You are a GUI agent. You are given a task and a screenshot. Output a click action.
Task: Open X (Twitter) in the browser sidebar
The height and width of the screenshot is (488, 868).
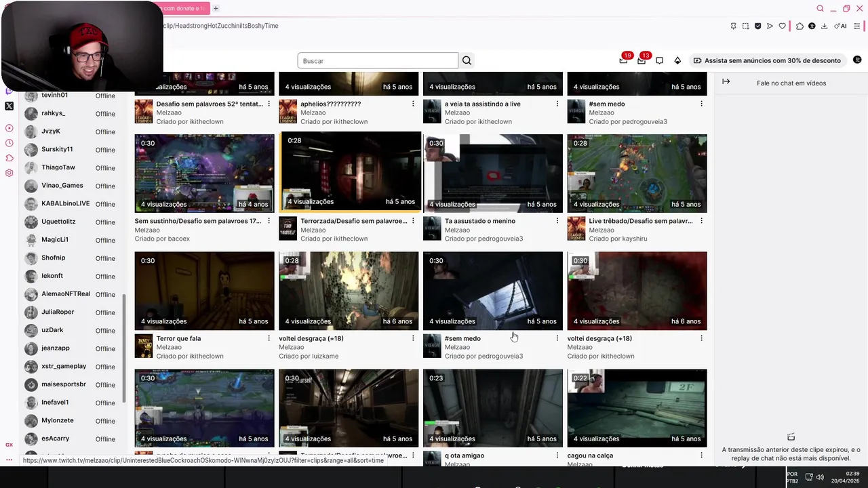[x=9, y=106]
